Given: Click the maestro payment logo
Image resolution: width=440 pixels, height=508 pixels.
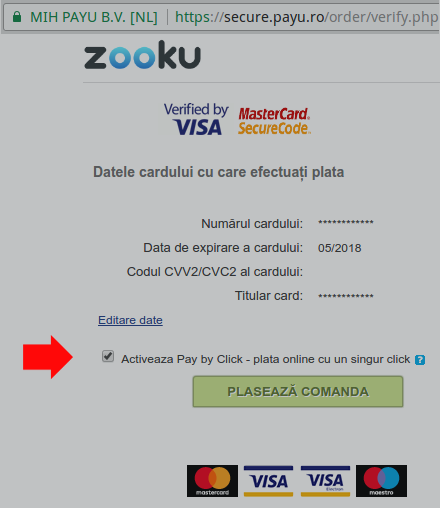Looking at the screenshot, I should [381, 481].
